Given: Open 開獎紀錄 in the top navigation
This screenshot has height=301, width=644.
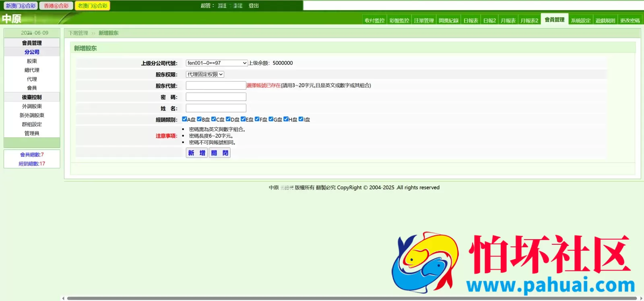Looking at the screenshot, I should 448,20.
